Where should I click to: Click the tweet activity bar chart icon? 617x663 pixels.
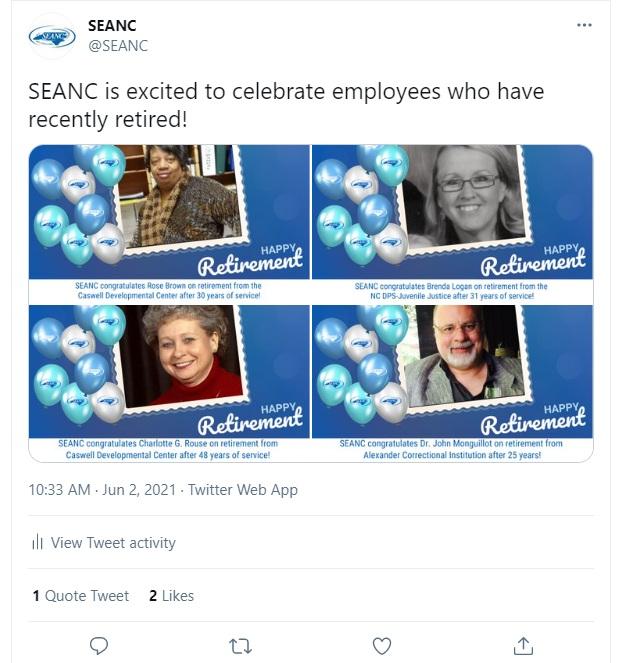[38, 542]
